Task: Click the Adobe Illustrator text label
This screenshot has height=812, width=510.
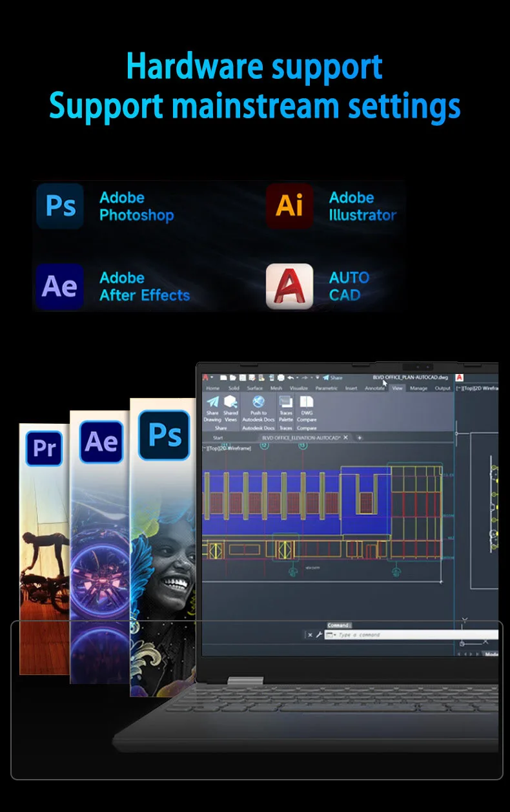Action: coord(363,207)
